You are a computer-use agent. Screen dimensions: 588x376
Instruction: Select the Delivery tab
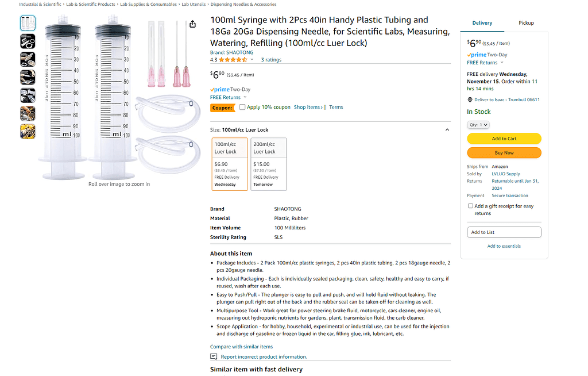point(482,23)
